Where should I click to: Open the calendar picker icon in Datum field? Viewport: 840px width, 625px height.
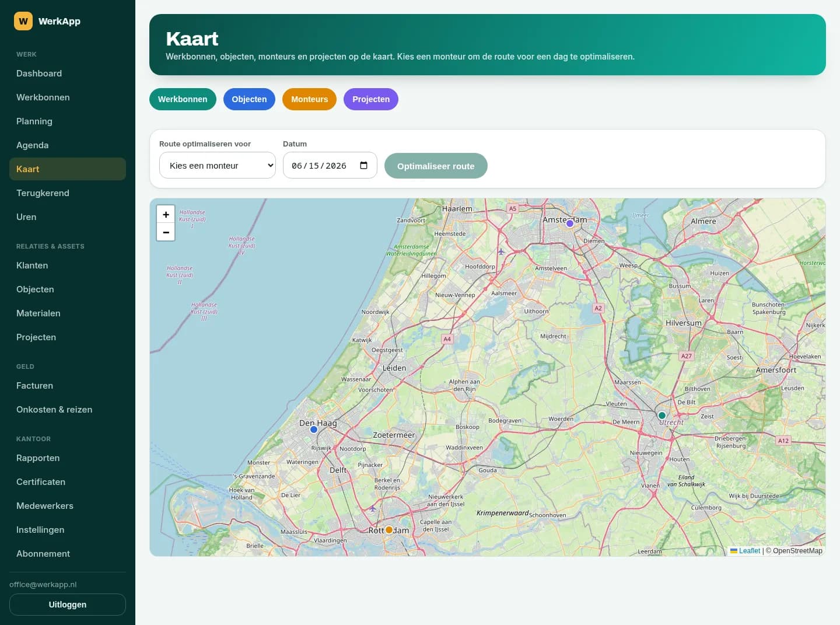tap(364, 166)
